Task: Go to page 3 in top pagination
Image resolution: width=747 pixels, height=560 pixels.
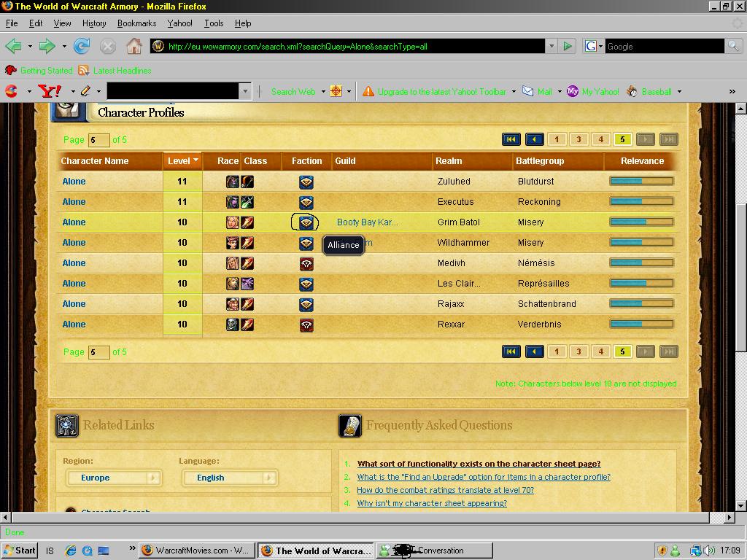Action: click(578, 139)
